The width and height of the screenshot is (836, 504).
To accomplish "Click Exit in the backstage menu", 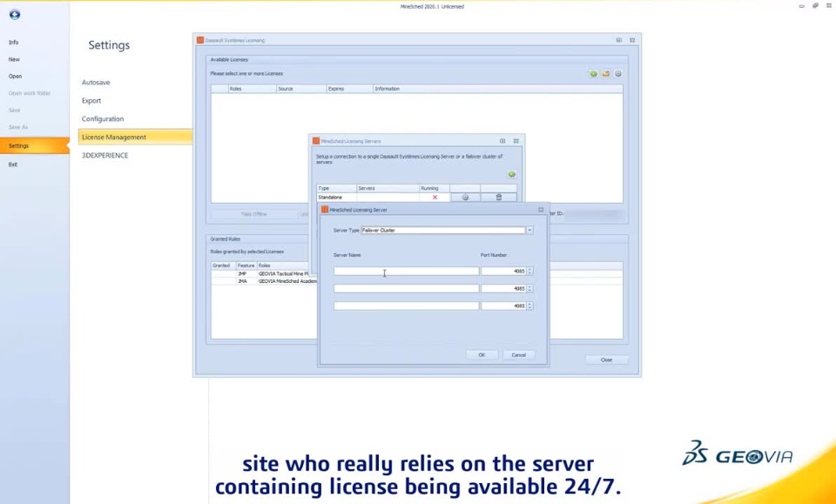I will (13, 165).
